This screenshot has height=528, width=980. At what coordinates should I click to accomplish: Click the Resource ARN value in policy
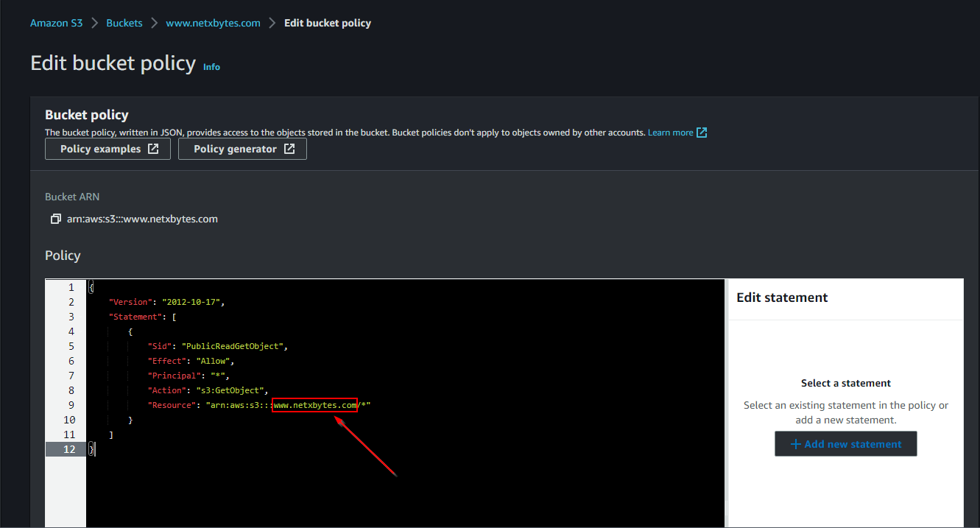(287, 405)
